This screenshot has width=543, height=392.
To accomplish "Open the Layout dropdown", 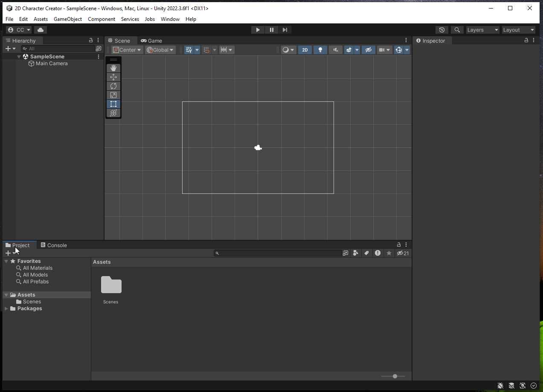I will (x=518, y=30).
